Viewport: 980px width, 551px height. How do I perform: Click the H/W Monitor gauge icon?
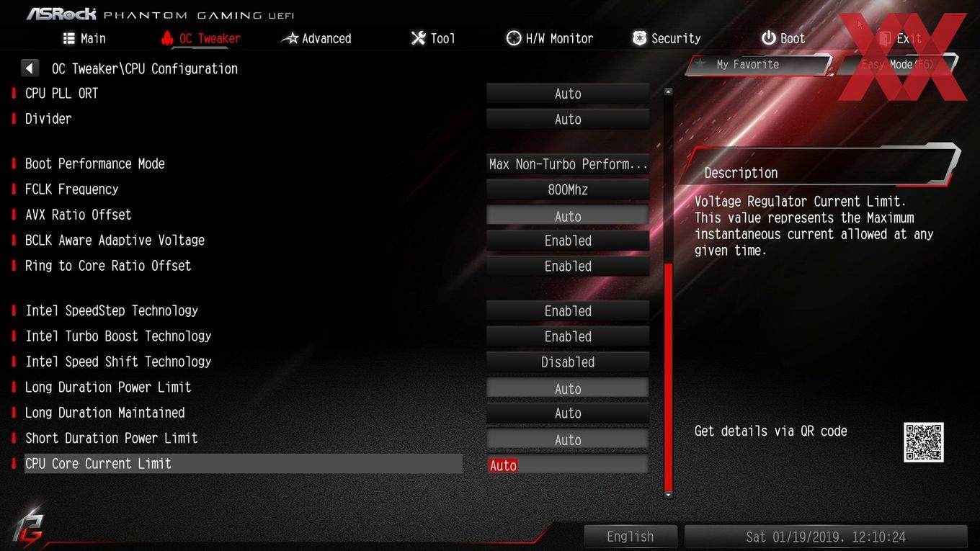click(513, 39)
